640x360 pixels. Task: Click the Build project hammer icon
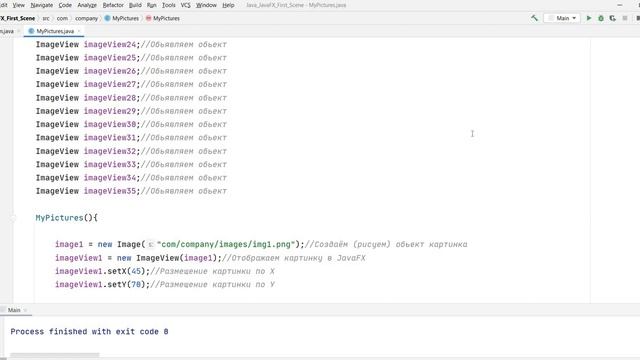(534, 18)
